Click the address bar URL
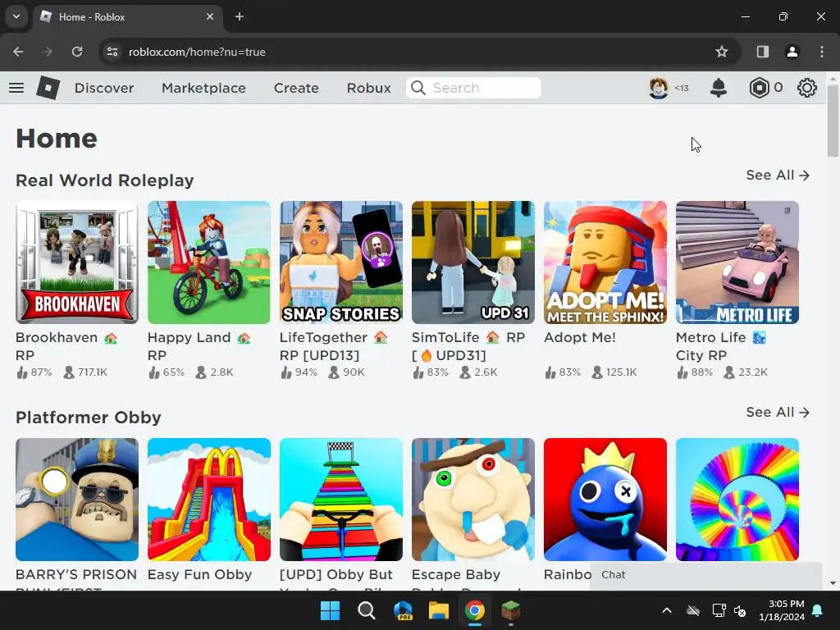 pyautogui.click(x=197, y=52)
